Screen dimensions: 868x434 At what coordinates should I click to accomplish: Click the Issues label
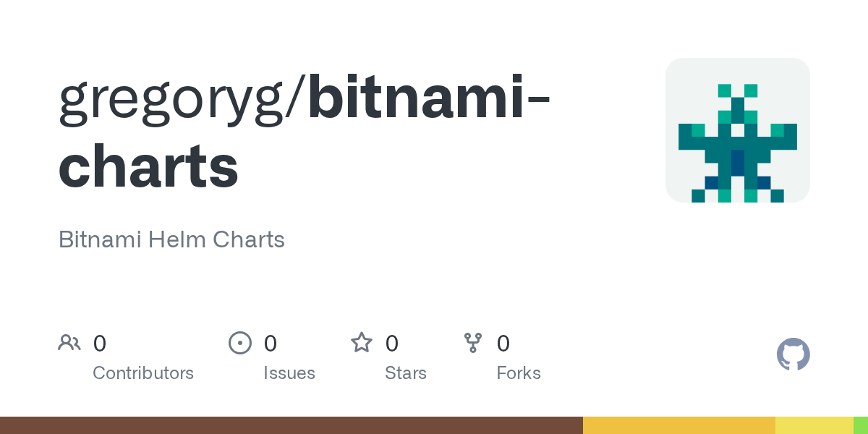[x=289, y=373]
